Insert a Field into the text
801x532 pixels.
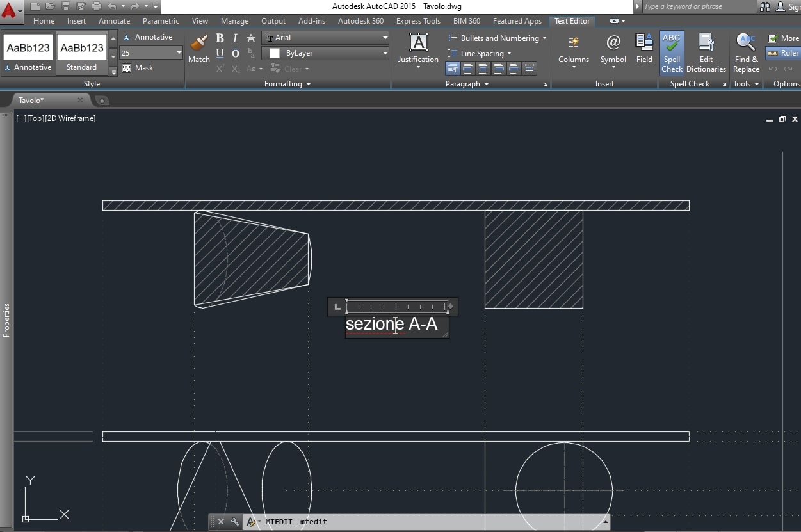click(x=644, y=49)
